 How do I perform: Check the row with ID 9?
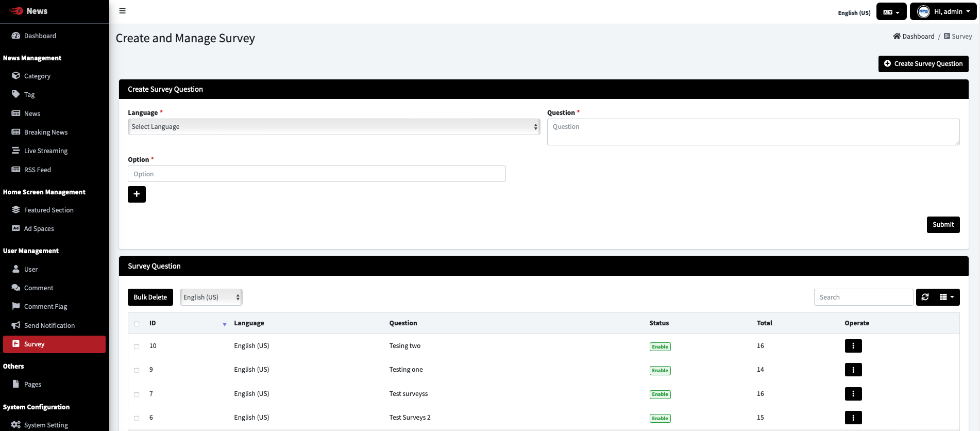[137, 370]
